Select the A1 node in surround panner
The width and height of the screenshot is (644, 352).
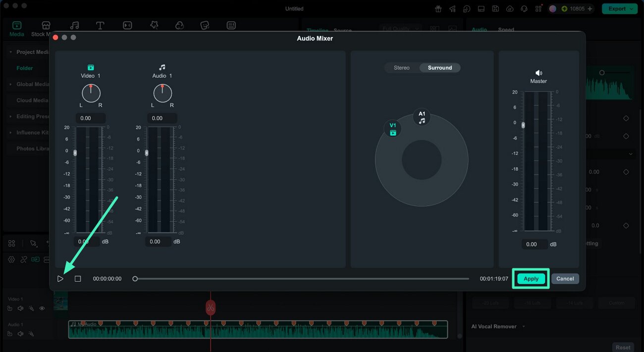[422, 117]
